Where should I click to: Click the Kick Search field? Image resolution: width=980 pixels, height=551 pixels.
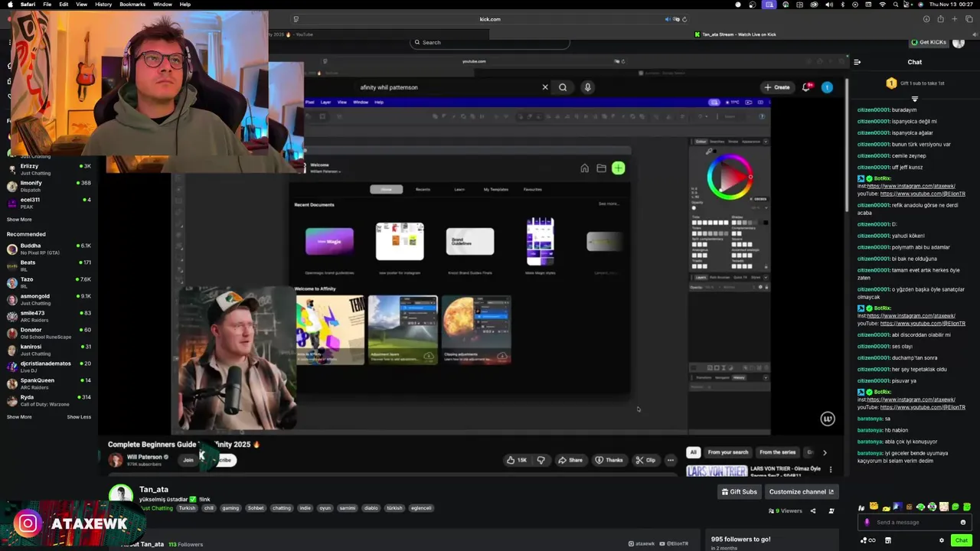490,42
